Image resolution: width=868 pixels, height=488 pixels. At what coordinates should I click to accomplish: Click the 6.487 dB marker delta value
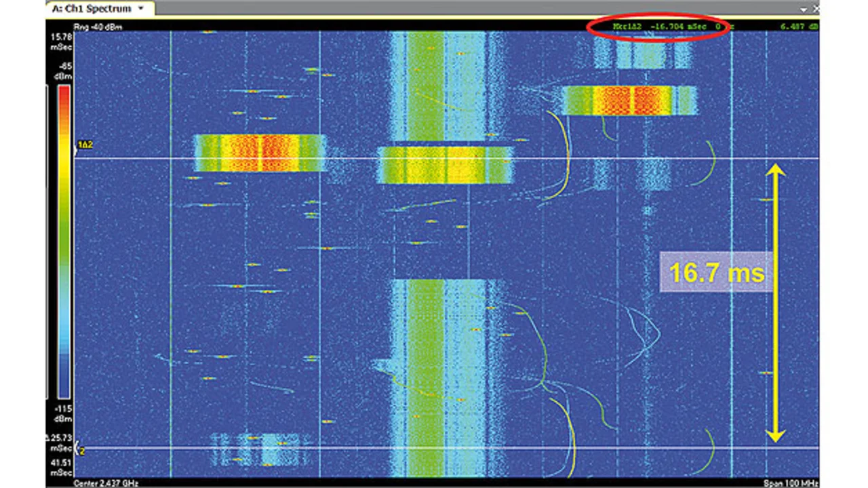[800, 27]
